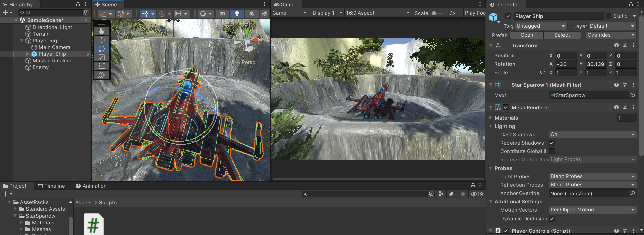644x235 pixels.
Task: Click the Assets breadcrumb link
Action: pos(84,203)
